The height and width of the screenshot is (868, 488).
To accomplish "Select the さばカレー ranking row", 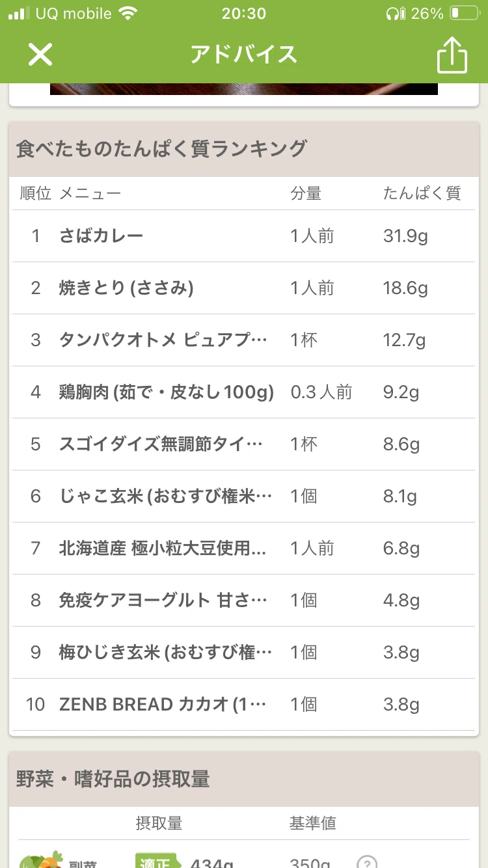I will (244, 236).
